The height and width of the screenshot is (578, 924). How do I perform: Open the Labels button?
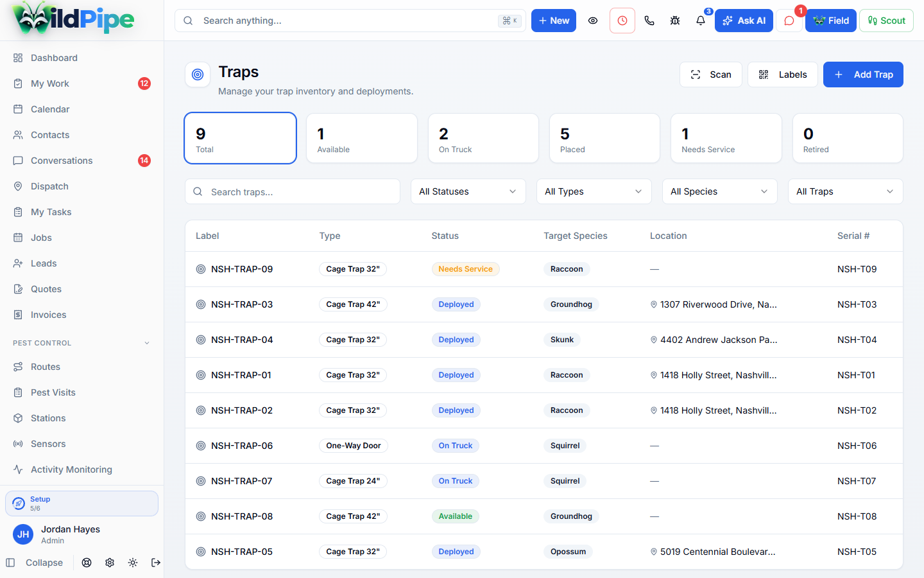[x=783, y=74]
